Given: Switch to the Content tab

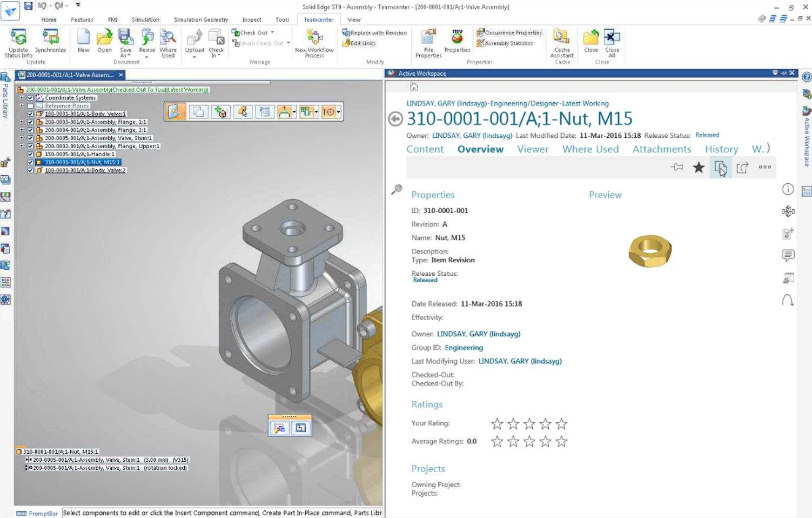Looking at the screenshot, I should click(425, 149).
